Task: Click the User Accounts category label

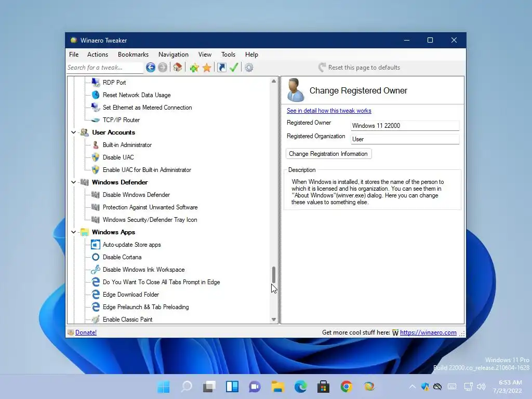Action: click(x=113, y=132)
